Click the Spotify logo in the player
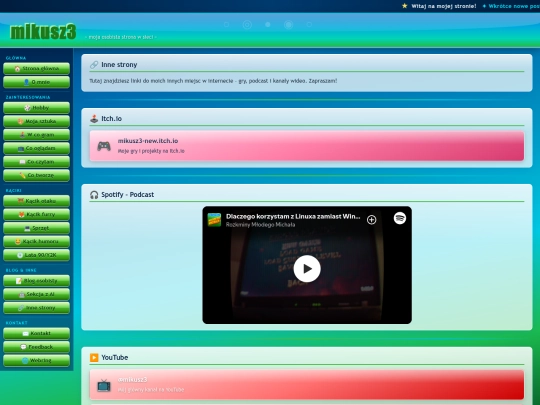The image size is (540, 405). [400, 218]
